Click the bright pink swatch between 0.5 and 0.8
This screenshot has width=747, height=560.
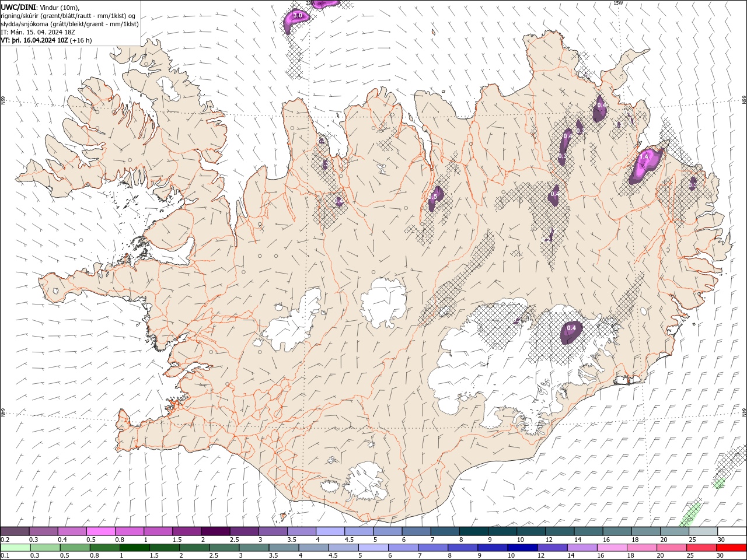[x=100, y=531]
